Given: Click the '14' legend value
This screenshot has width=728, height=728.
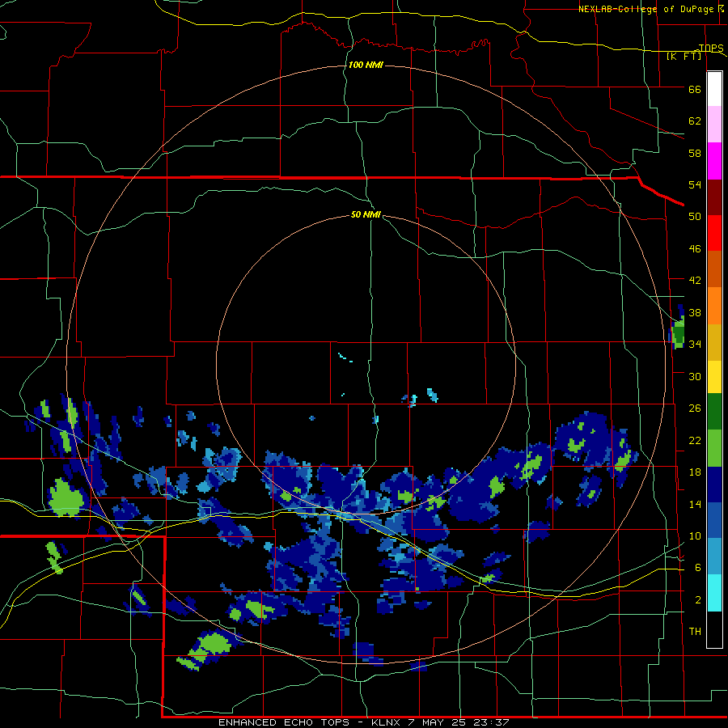Looking at the screenshot, I should 695,504.
